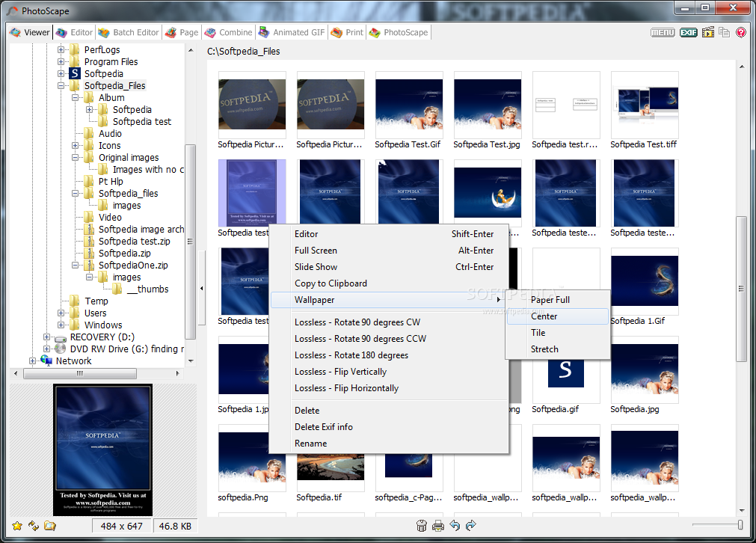Open the EXIF info icon

pyautogui.click(x=688, y=32)
